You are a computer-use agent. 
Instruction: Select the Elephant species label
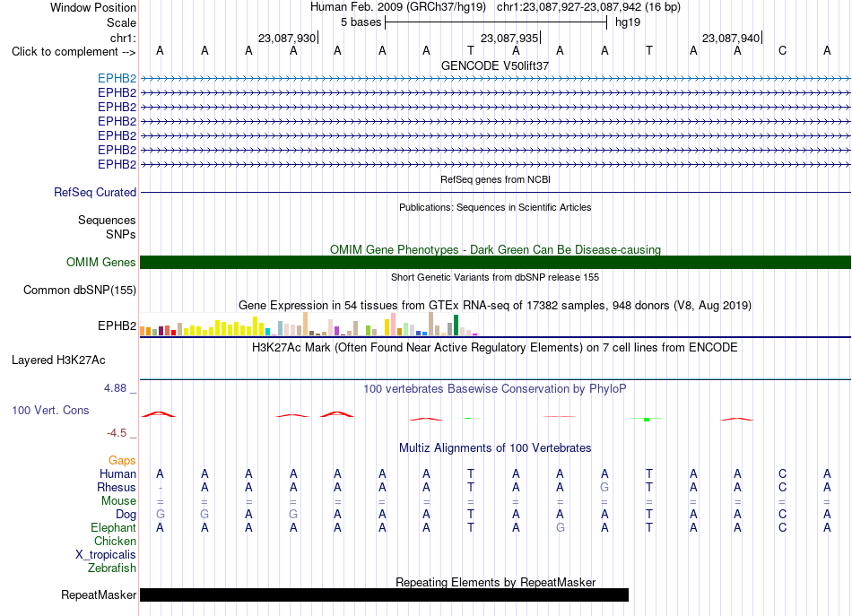[x=113, y=527]
